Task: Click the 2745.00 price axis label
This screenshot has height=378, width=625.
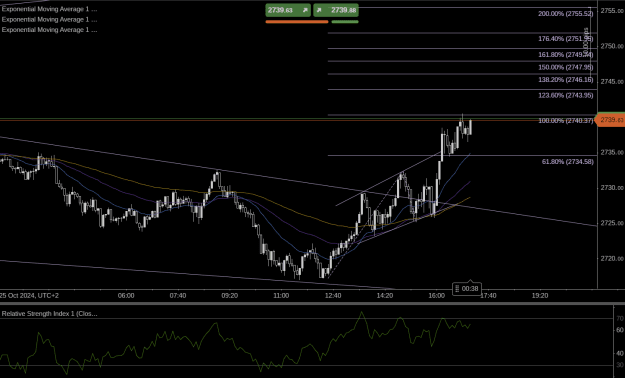Action: (612, 81)
